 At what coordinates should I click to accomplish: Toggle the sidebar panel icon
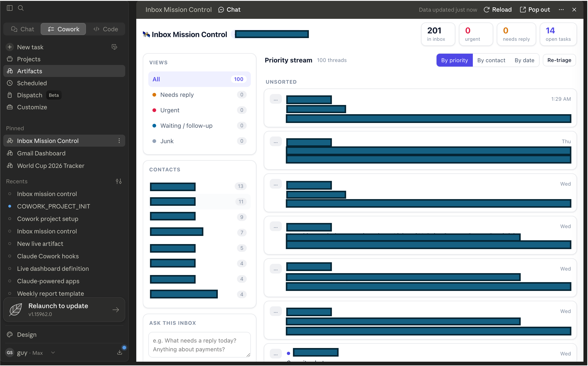tap(10, 8)
